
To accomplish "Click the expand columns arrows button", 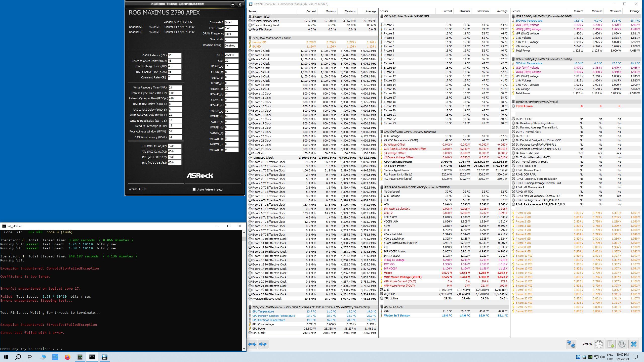I will click(x=252, y=344).
